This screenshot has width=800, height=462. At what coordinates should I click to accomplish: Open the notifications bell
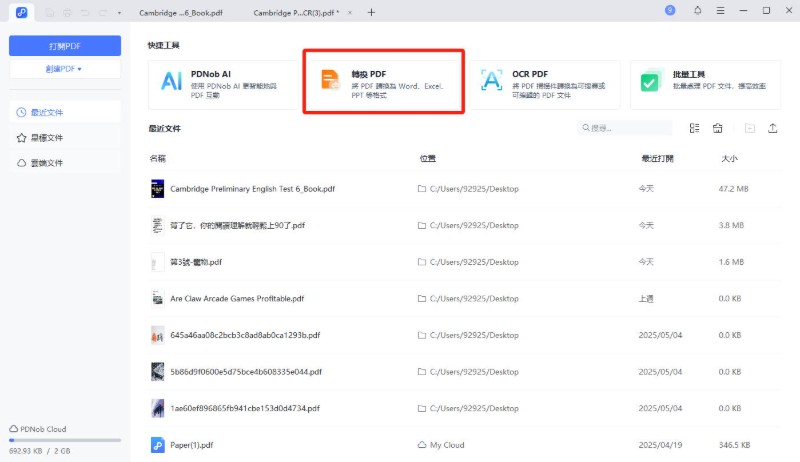pos(697,10)
